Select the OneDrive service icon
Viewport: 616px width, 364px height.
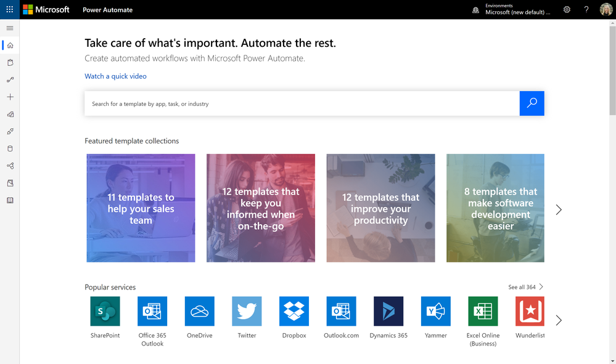[x=200, y=311]
